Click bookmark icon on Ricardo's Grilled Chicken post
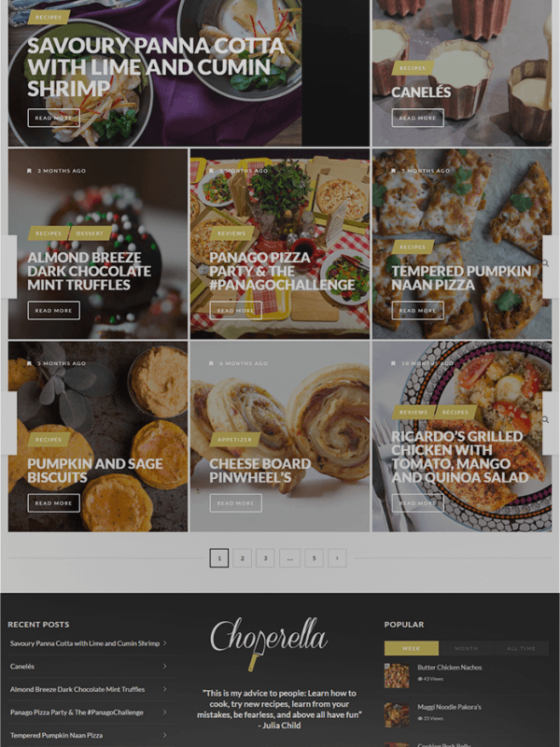Image resolution: width=560 pixels, height=747 pixels. [x=393, y=363]
